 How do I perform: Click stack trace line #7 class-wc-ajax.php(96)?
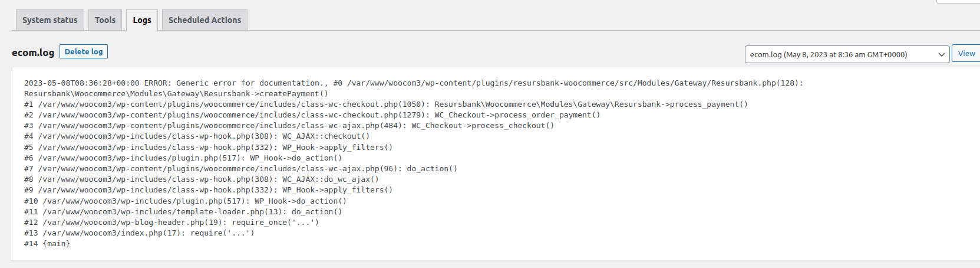(x=241, y=169)
